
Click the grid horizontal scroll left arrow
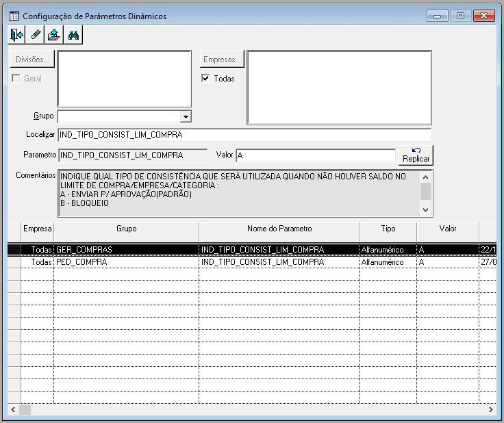[13, 409]
